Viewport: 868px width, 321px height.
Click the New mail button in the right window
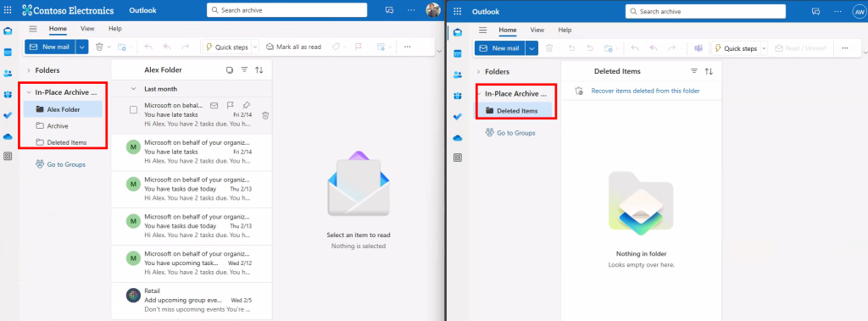point(500,48)
